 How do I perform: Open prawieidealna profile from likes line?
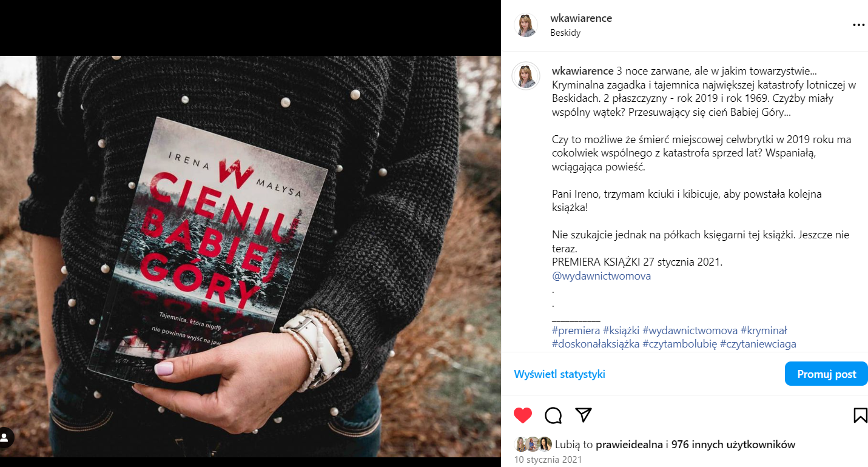tap(630, 445)
